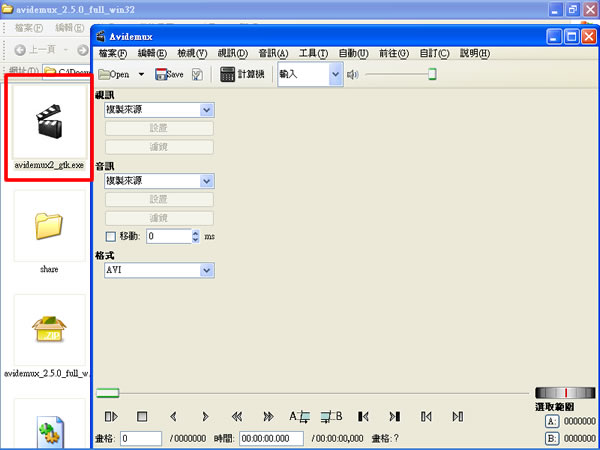Go to previous frame

[x=173, y=416]
